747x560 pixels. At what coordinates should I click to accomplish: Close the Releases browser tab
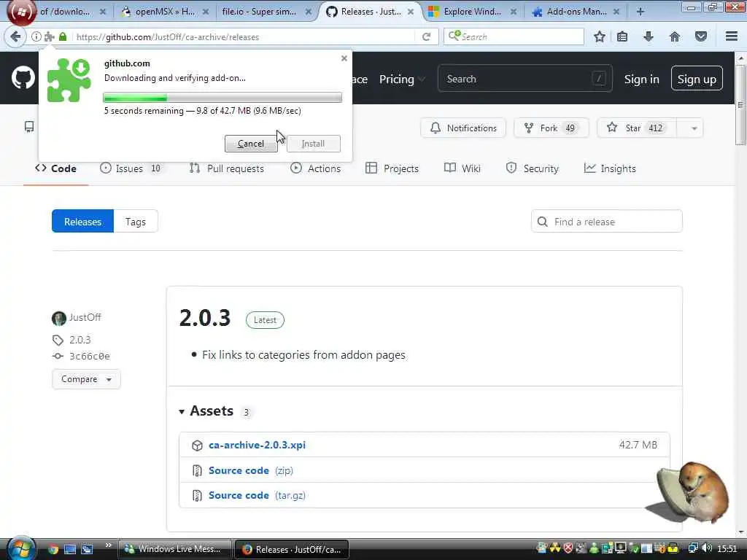point(410,12)
